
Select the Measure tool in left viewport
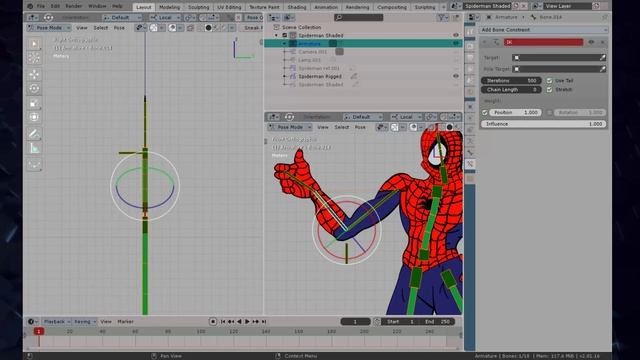[x=34, y=148]
